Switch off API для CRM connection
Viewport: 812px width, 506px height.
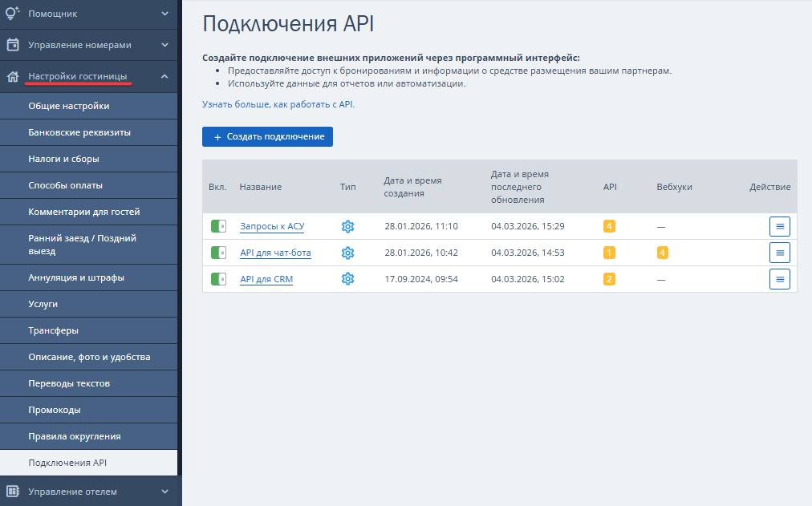coord(218,279)
